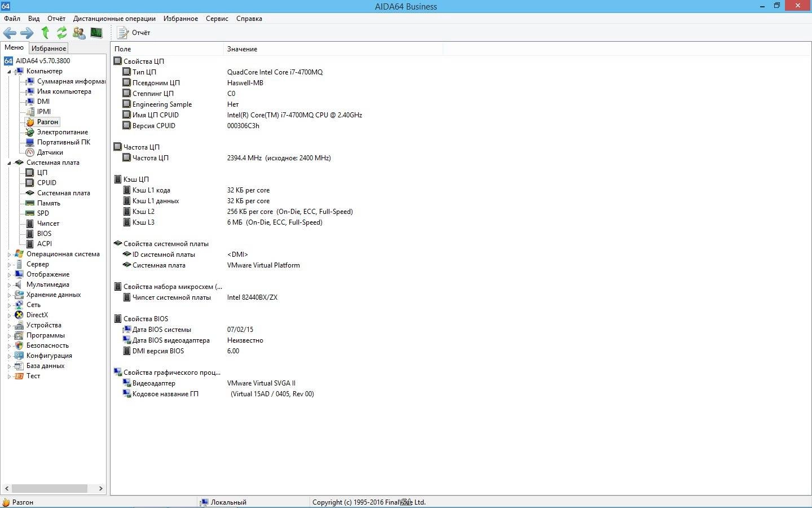Click the Forward navigation arrow
The height and width of the screenshot is (508, 812).
[x=27, y=33]
